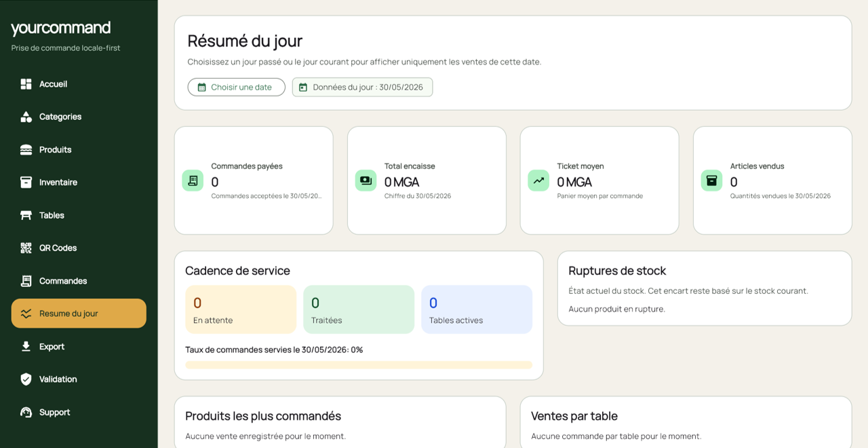
Task: Open the Produits section
Action: tap(79, 149)
